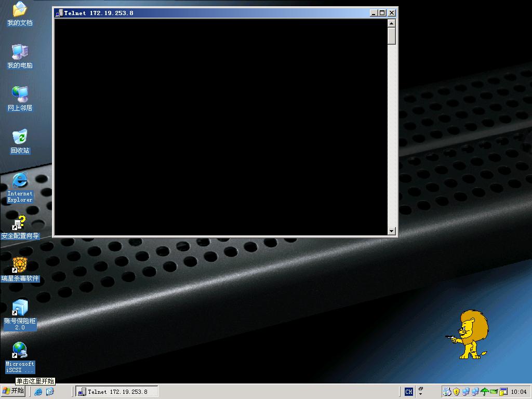Click the 10:04 taskbar clock
The height and width of the screenshot is (399, 532).
[x=519, y=392]
